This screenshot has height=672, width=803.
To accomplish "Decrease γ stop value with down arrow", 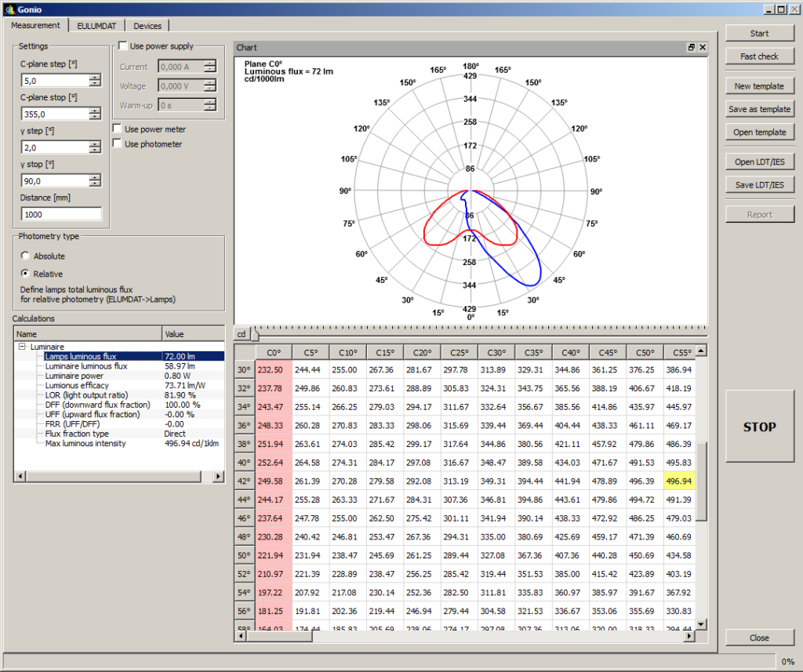I will coord(95,184).
